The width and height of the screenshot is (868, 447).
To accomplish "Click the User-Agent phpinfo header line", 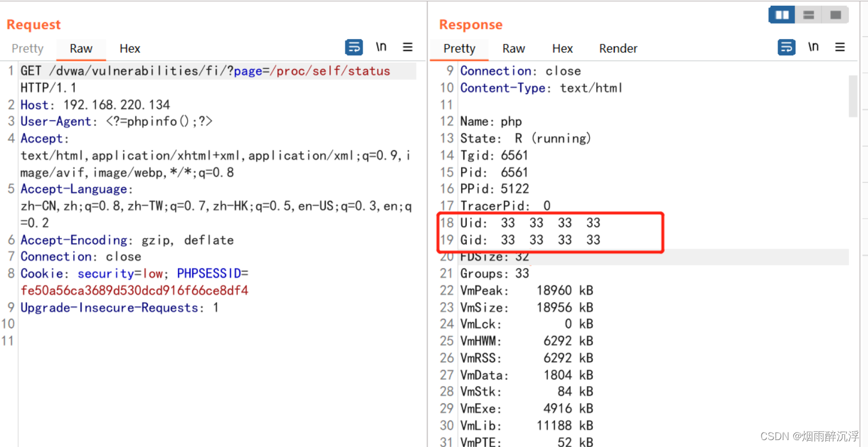I will pyautogui.click(x=117, y=121).
